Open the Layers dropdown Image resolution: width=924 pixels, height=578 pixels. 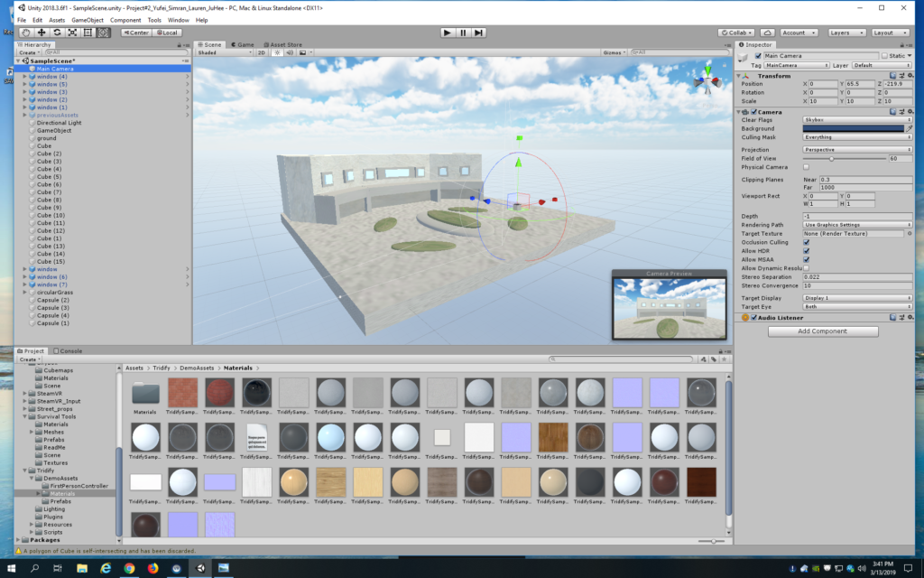point(846,33)
